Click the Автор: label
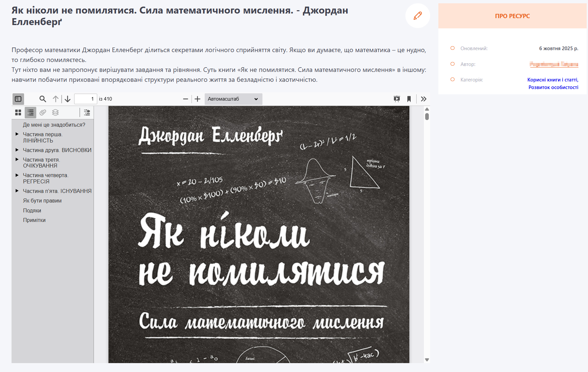 [x=468, y=64]
